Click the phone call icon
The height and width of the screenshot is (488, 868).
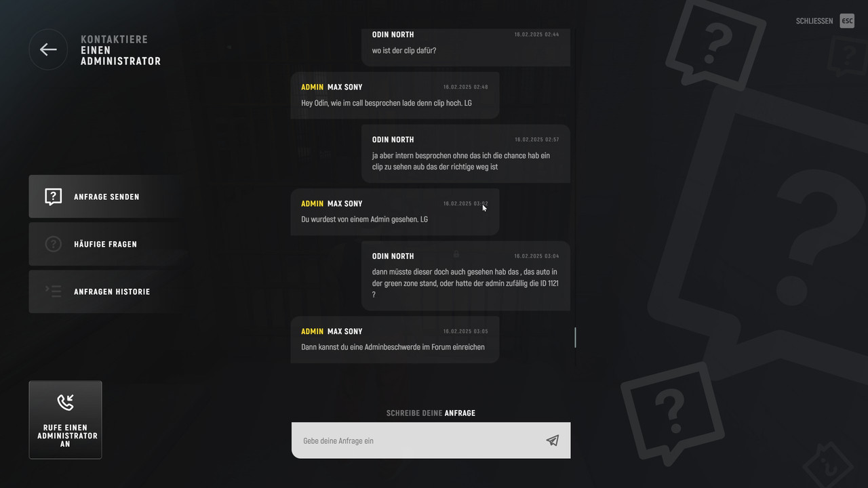click(x=65, y=403)
